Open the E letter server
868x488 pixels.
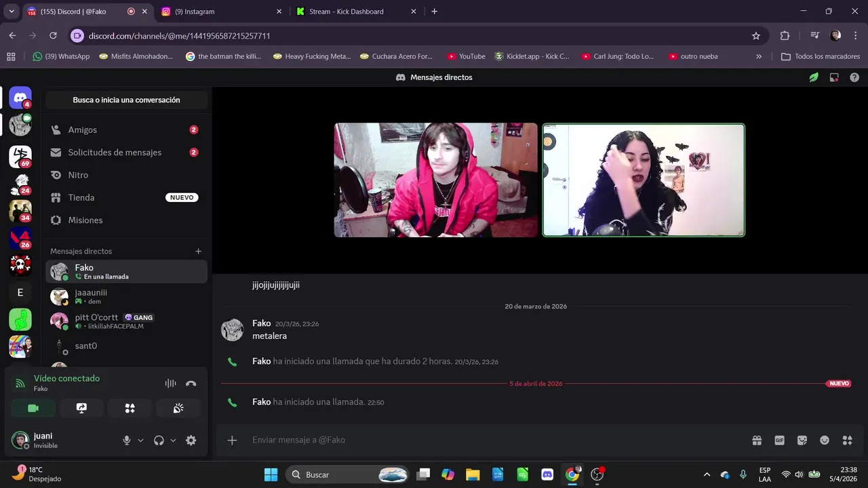[x=20, y=292]
